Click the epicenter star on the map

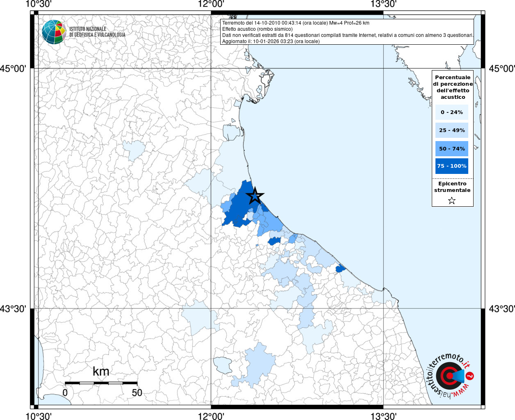coord(255,196)
